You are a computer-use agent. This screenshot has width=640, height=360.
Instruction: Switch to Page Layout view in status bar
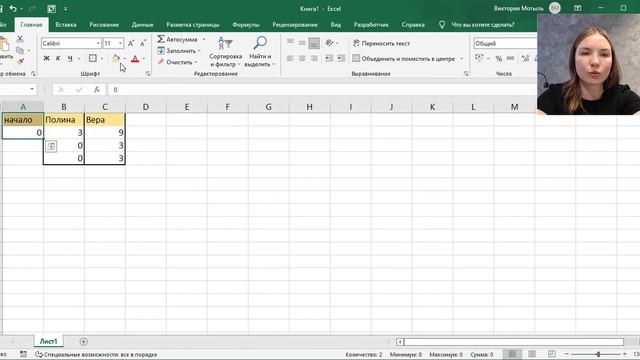(532, 354)
